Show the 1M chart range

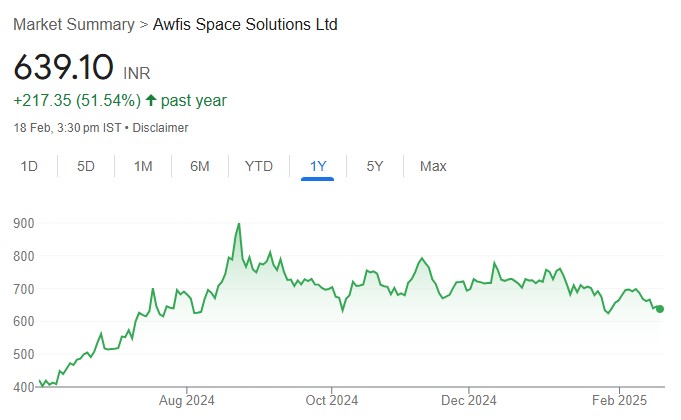click(x=143, y=166)
